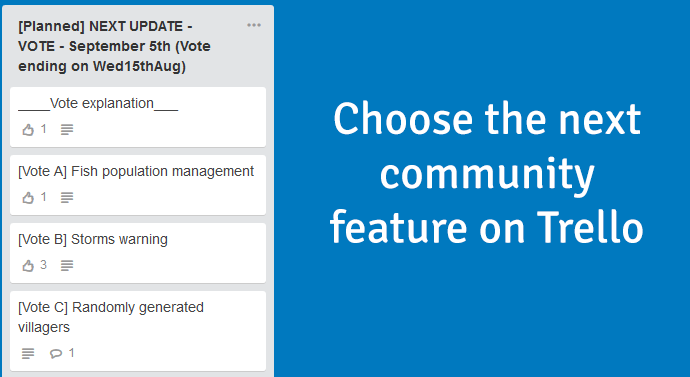Screen dimensions: 690x377
Task: Click the Choose the next community feature banner text
Action: pyautogui.click(x=486, y=173)
